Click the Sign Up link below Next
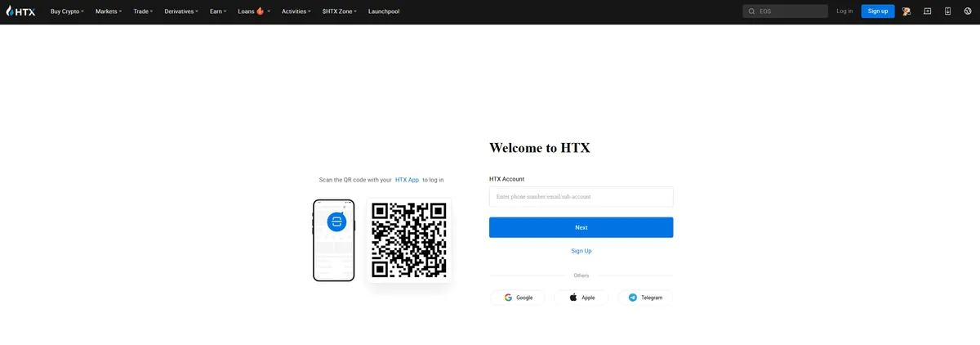 tap(581, 251)
